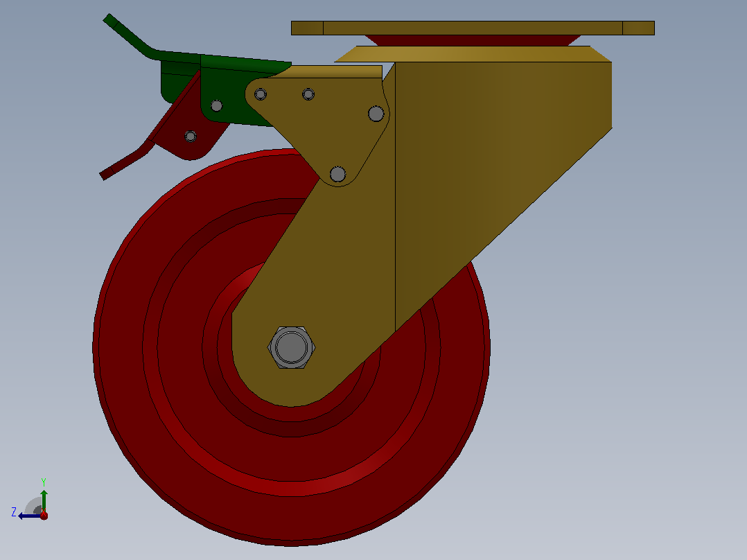Click the second small screw on bracket top

(x=308, y=94)
